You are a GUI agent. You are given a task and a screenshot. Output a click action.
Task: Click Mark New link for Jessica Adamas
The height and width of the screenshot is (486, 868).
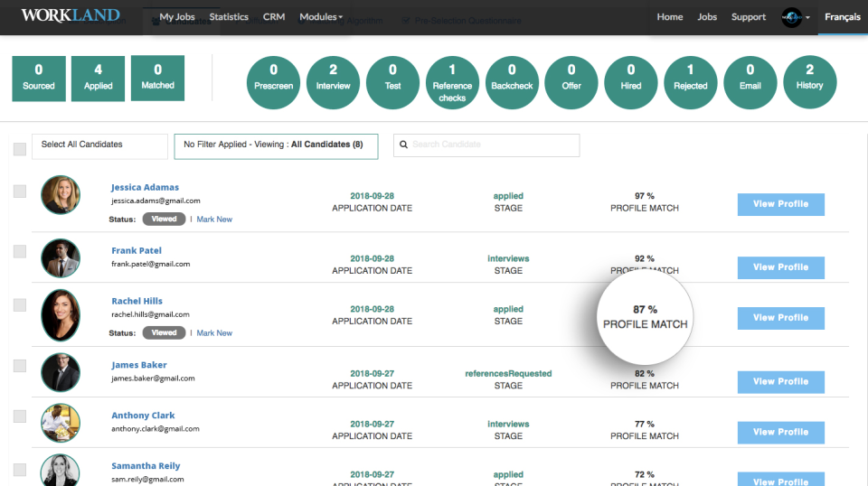pos(214,220)
